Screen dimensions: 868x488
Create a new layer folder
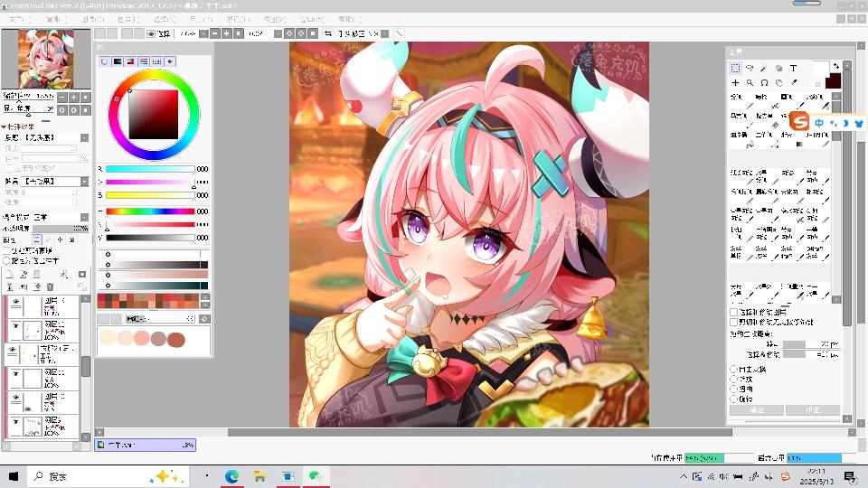[36, 275]
